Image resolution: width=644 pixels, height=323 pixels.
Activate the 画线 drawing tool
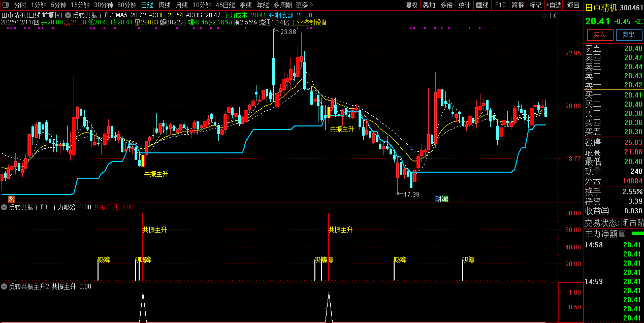pyautogui.click(x=482, y=5)
